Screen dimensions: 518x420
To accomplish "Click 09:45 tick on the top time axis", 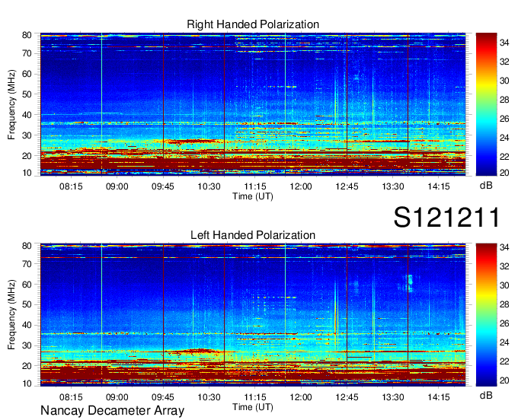I will coord(162,186).
